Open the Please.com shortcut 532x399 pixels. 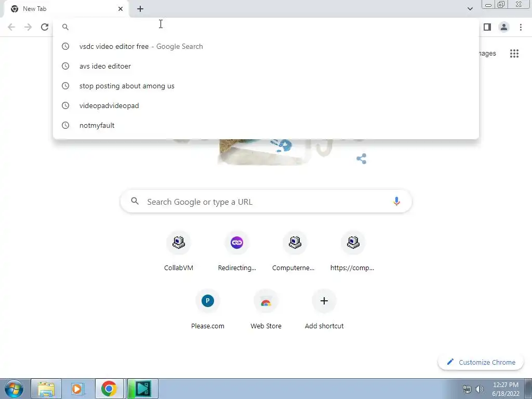pos(208,310)
